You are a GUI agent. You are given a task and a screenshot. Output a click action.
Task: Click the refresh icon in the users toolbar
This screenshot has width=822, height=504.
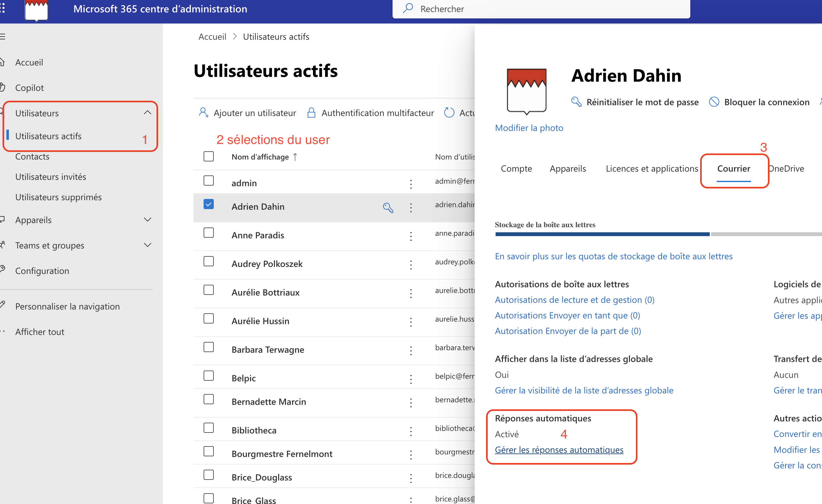click(x=449, y=113)
